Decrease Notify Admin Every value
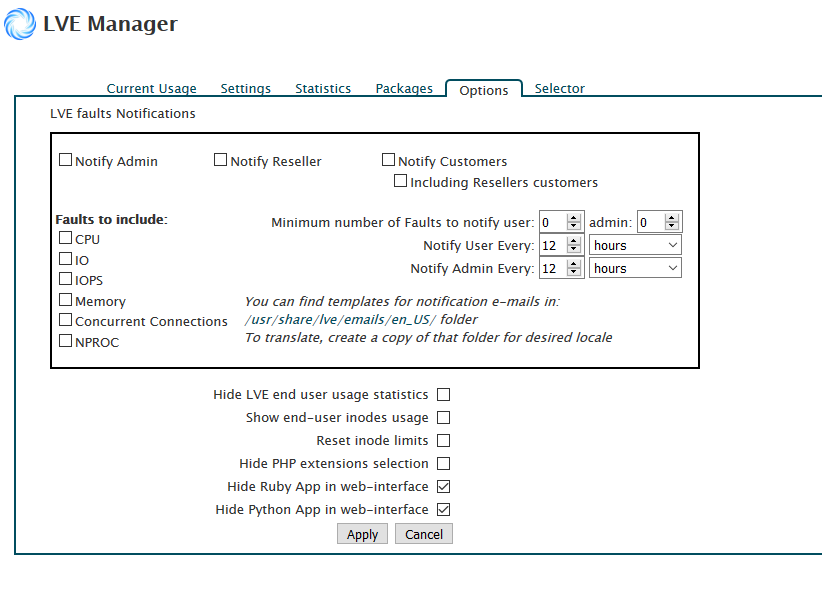This screenshot has height=596, width=822. 574,273
